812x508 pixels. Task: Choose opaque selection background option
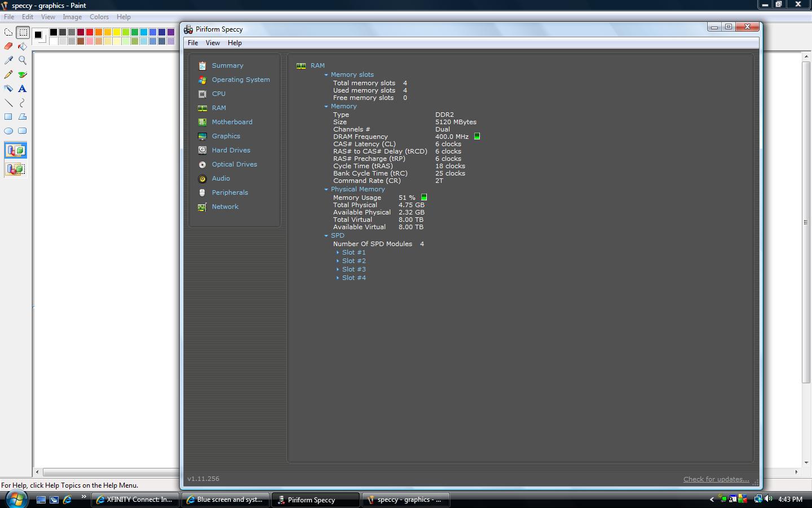16,150
